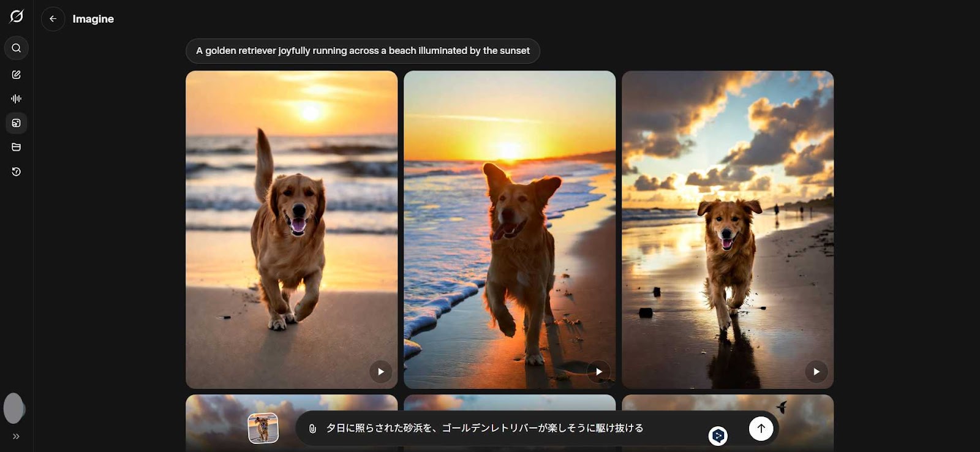Select the Imagine sidebar icon
The width and height of the screenshot is (980, 452).
point(17,123)
